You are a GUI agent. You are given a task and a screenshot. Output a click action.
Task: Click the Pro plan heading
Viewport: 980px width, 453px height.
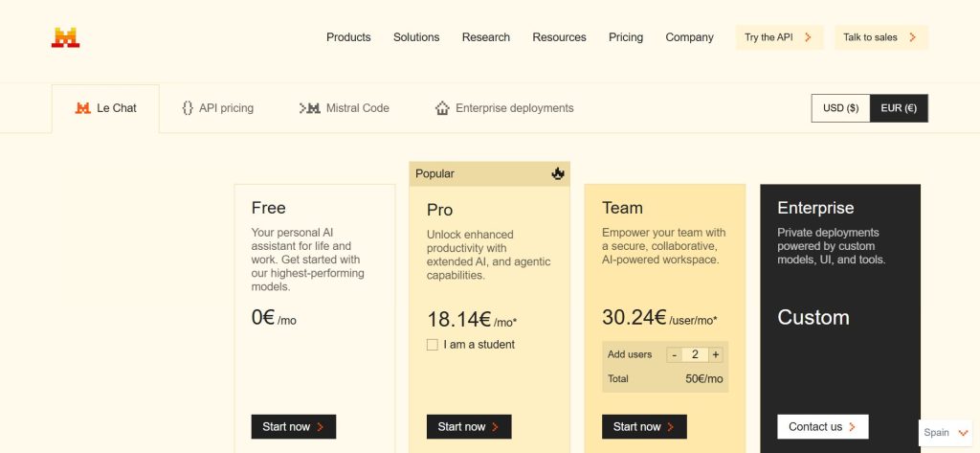pyautogui.click(x=440, y=211)
